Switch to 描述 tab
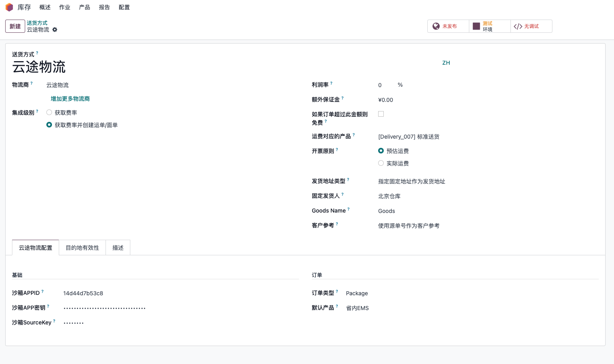 click(118, 248)
